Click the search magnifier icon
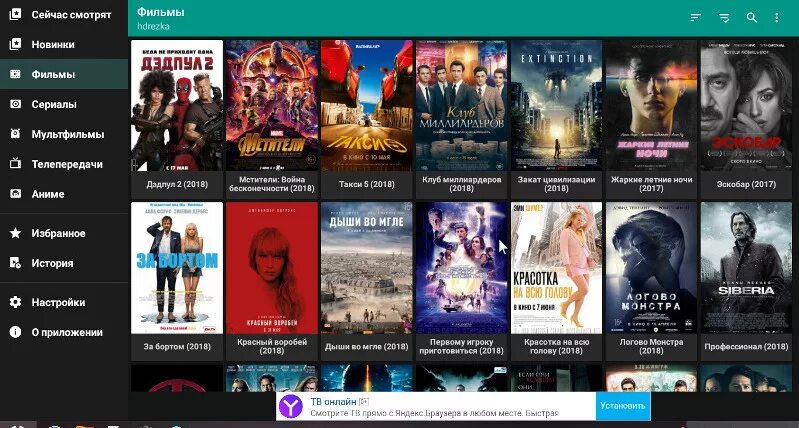The width and height of the screenshot is (799, 428). point(752,17)
